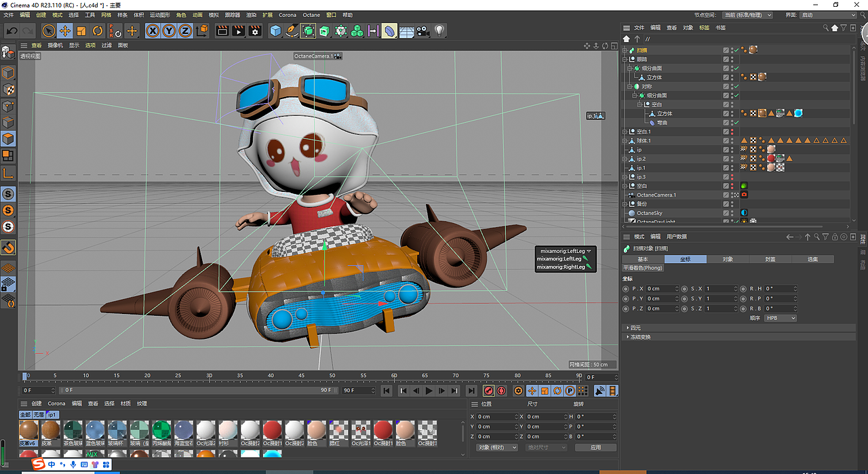The width and height of the screenshot is (868, 474).
Task: Expand the 备份 group
Action: (625, 203)
